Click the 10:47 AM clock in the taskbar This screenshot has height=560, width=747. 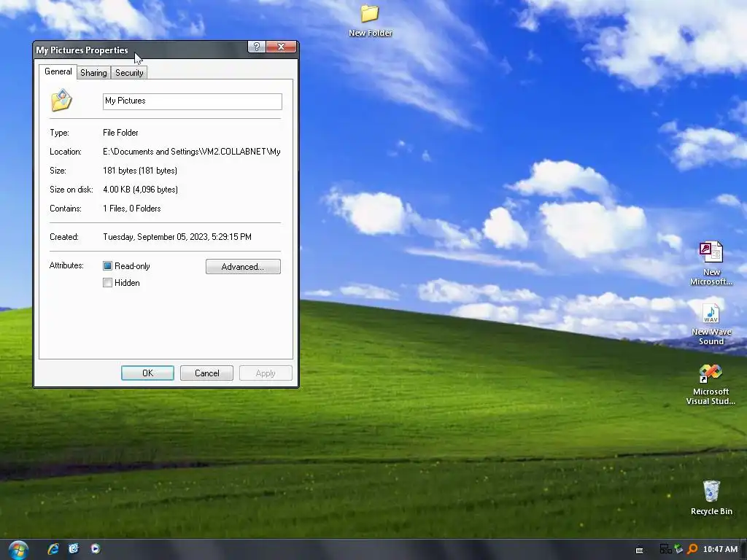[720, 549]
